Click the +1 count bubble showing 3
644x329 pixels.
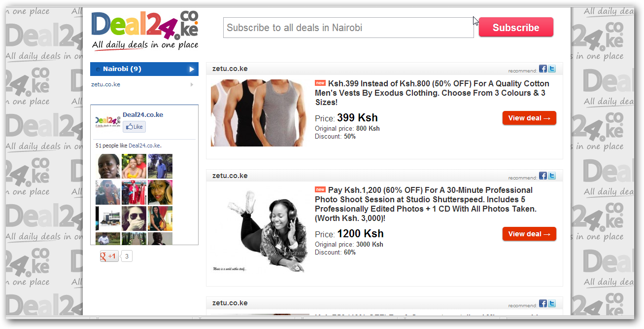[127, 256]
